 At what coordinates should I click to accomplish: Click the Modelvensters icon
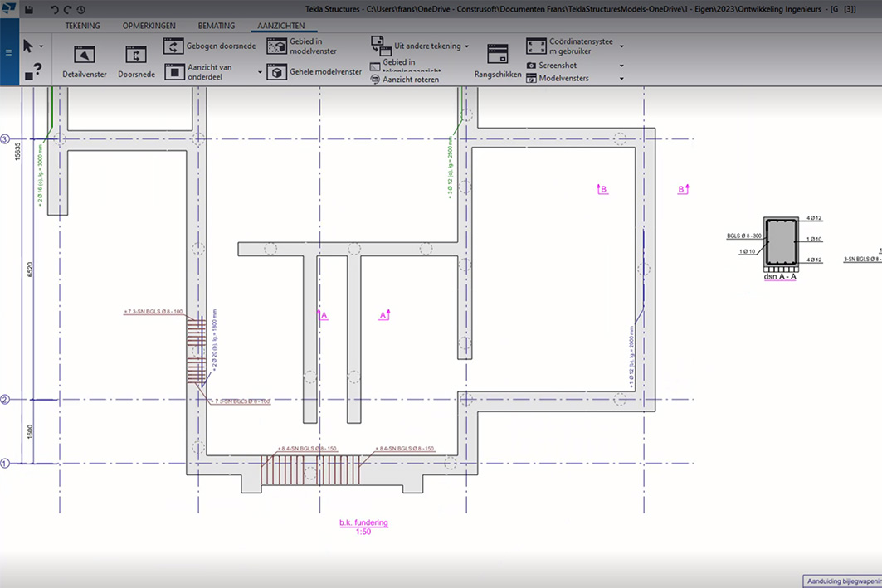point(531,78)
